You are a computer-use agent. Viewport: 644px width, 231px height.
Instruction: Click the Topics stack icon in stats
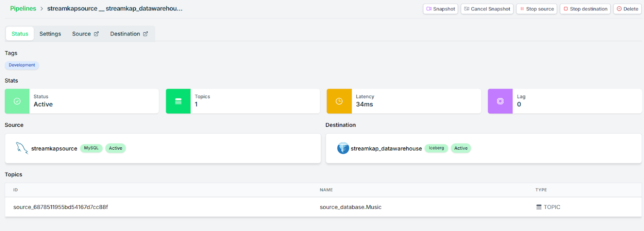click(x=178, y=101)
